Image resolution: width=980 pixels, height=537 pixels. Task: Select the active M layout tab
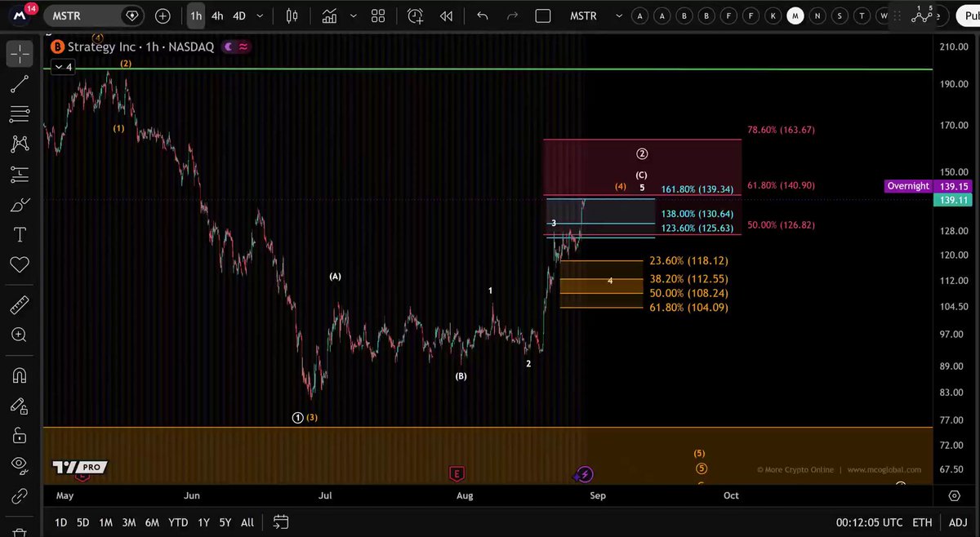coord(795,16)
